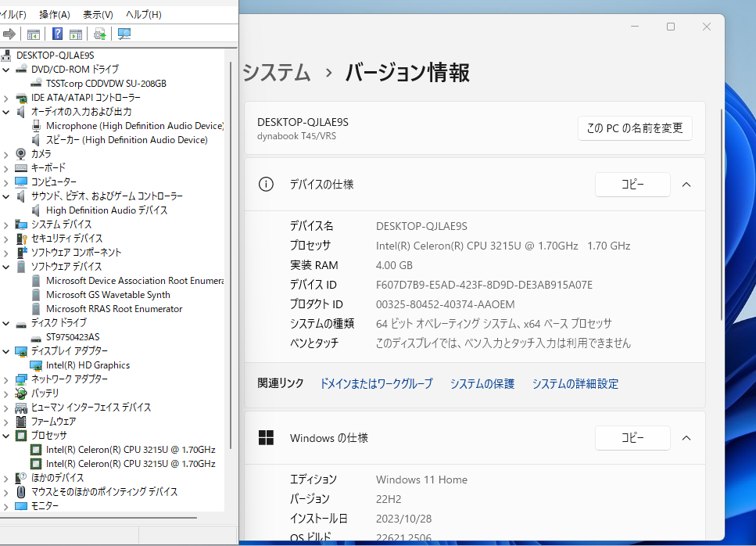Click the update driver toolbar icon with green arrow
Screen dimensions: 756x546
click(100, 34)
